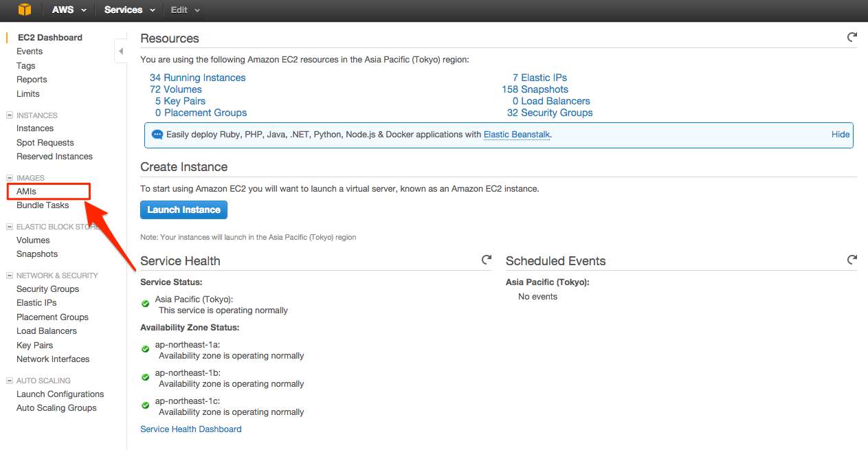
Task: Open the Edit dropdown menu
Action: pos(186,10)
